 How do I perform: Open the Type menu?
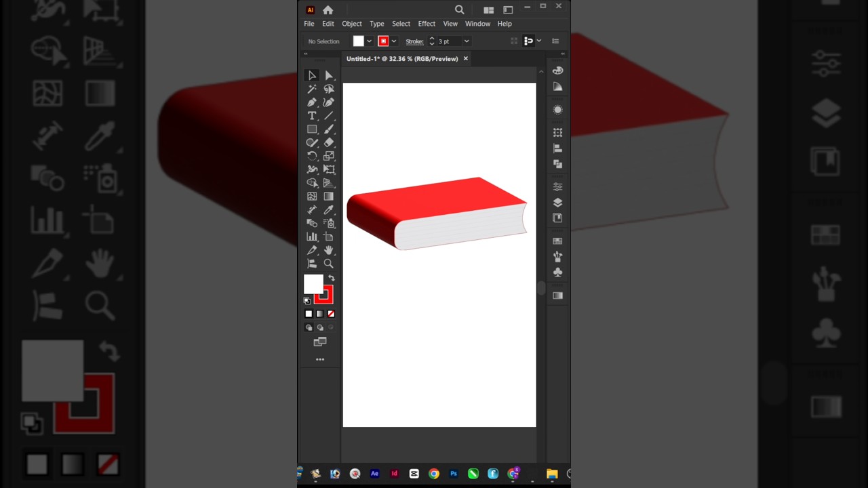377,24
